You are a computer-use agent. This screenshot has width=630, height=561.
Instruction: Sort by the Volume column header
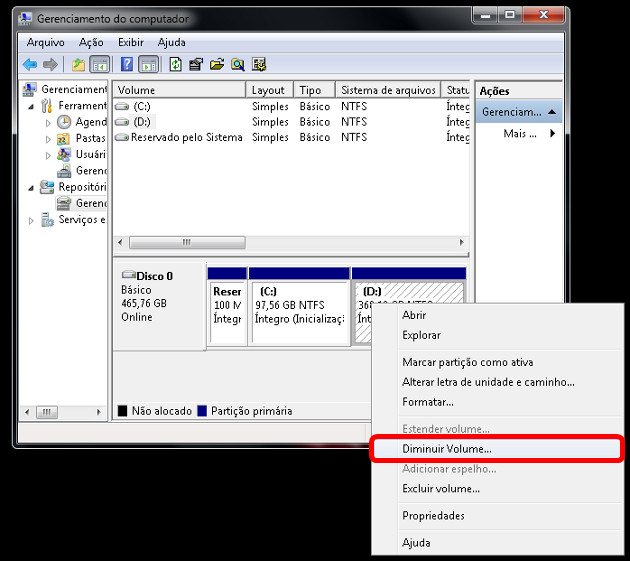coord(180,90)
